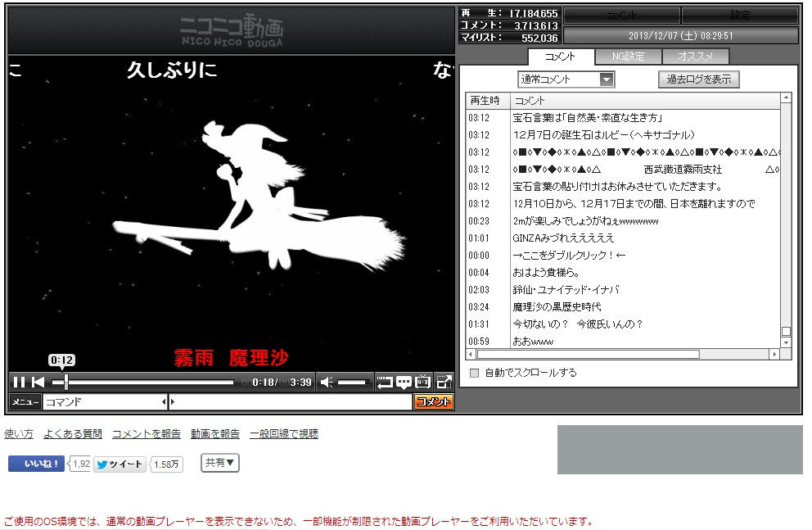Viewport: 812px width, 530px height.
Task: Open the メニュー button in the player
Action: [x=25, y=402]
